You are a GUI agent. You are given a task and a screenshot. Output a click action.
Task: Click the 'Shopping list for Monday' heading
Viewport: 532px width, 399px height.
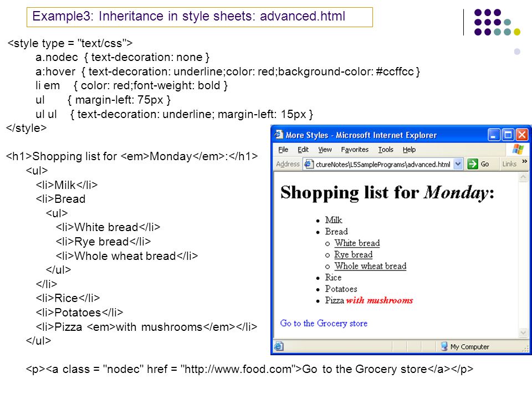tap(387, 193)
